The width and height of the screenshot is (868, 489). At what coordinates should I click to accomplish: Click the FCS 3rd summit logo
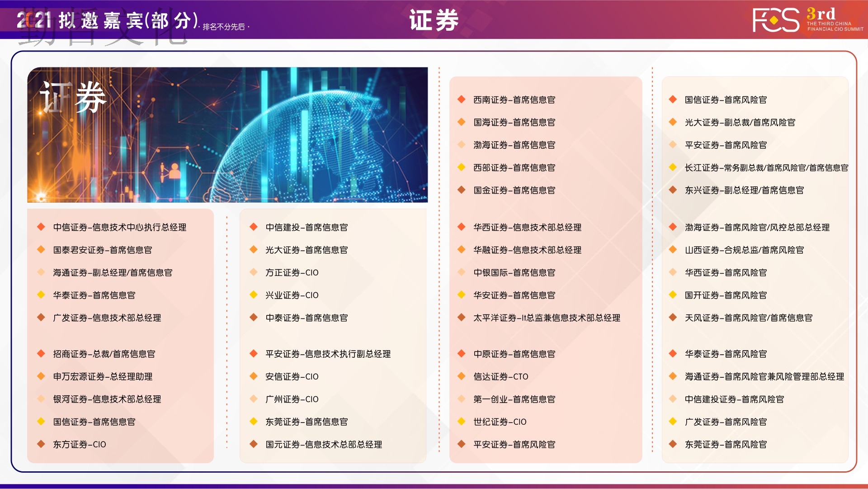coord(808,20)
